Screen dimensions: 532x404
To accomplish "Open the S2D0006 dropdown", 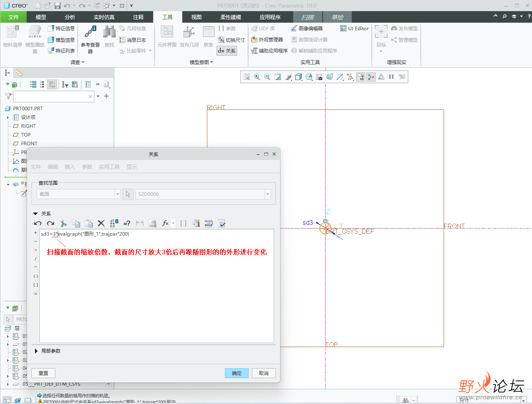I will tap(268, 194).
